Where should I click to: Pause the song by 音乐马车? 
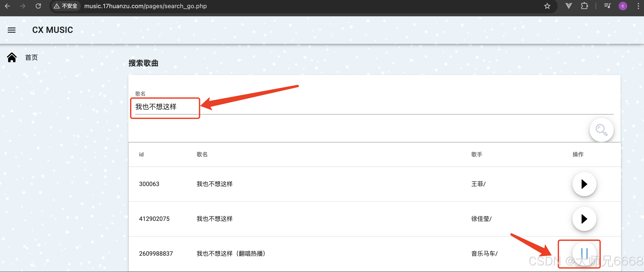[x=584, y=254]
